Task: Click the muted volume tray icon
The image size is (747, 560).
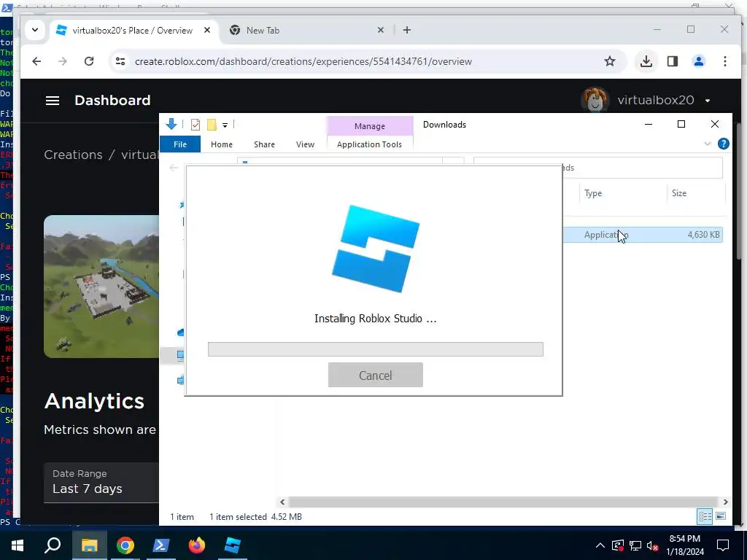Action: [x=653, y=545]
